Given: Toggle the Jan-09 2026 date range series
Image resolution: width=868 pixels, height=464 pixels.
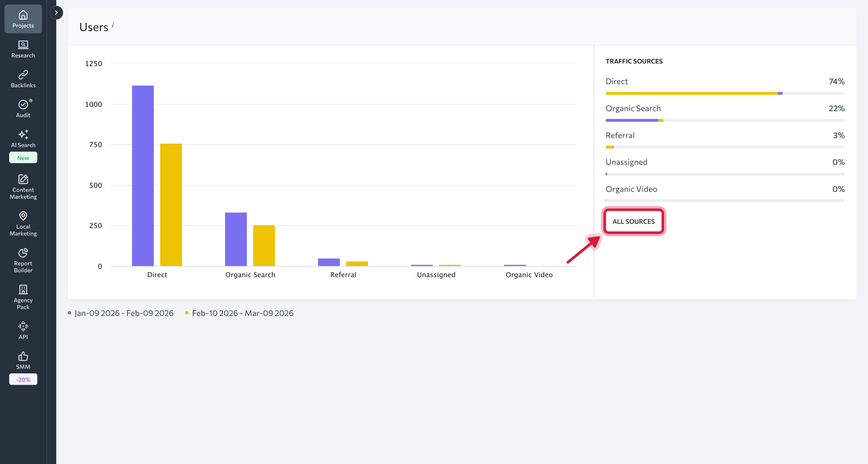Looking at the screenshot, I should click(124, 313).
